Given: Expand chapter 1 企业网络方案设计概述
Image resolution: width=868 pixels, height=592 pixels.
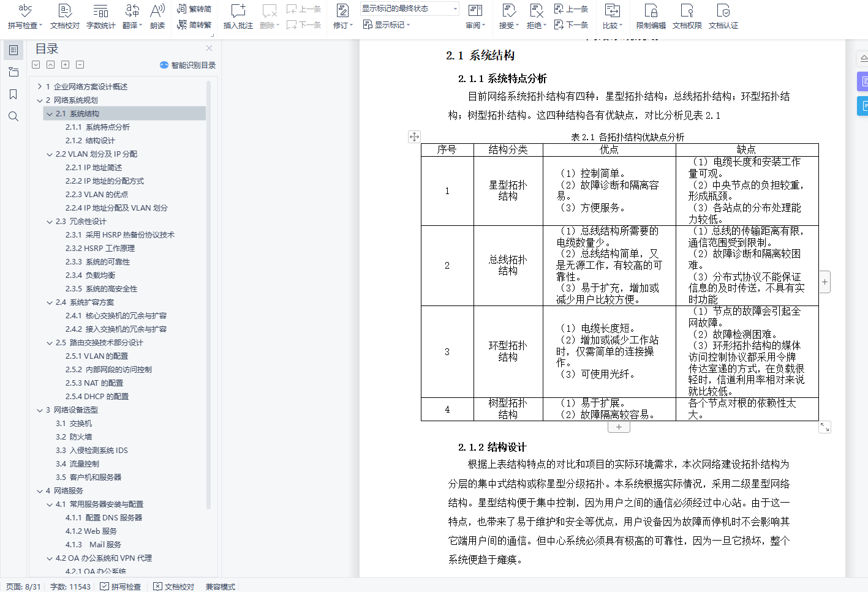Looking at the screenshot, I should [40, 86].
